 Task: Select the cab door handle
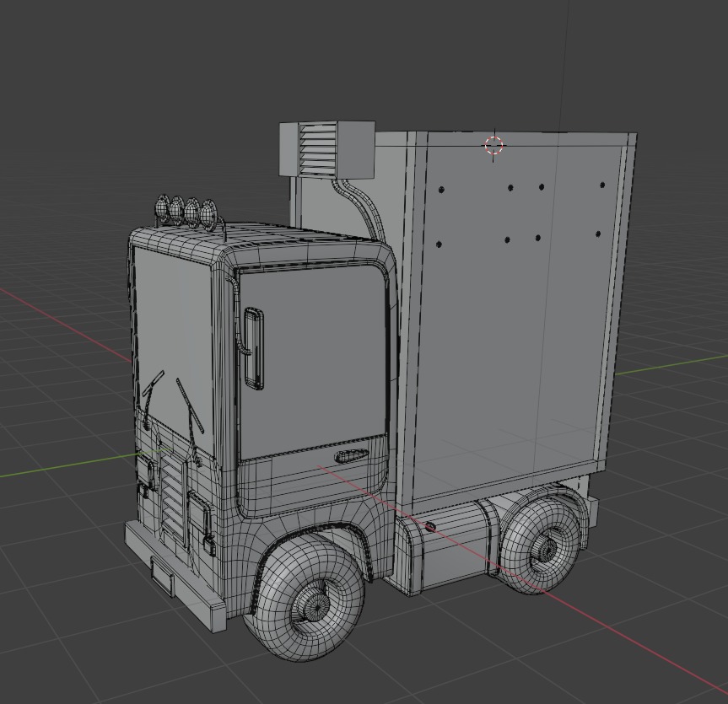pos(352,456)
